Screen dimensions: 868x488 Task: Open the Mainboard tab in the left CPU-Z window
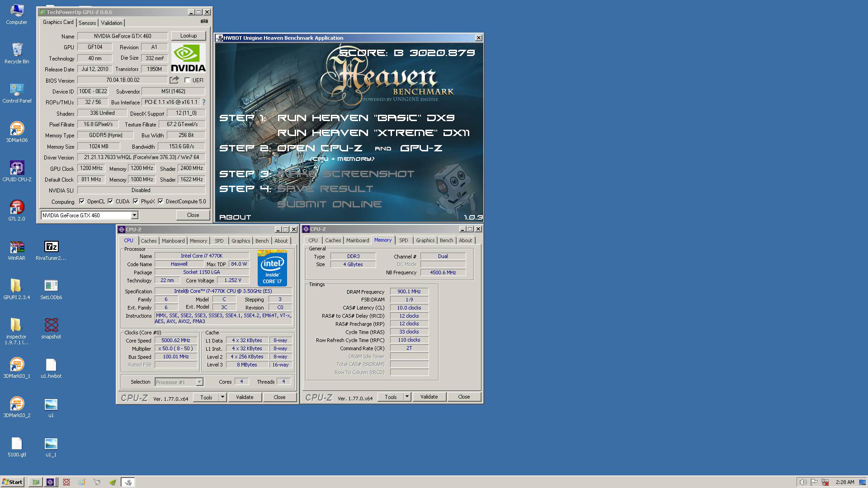173,241
